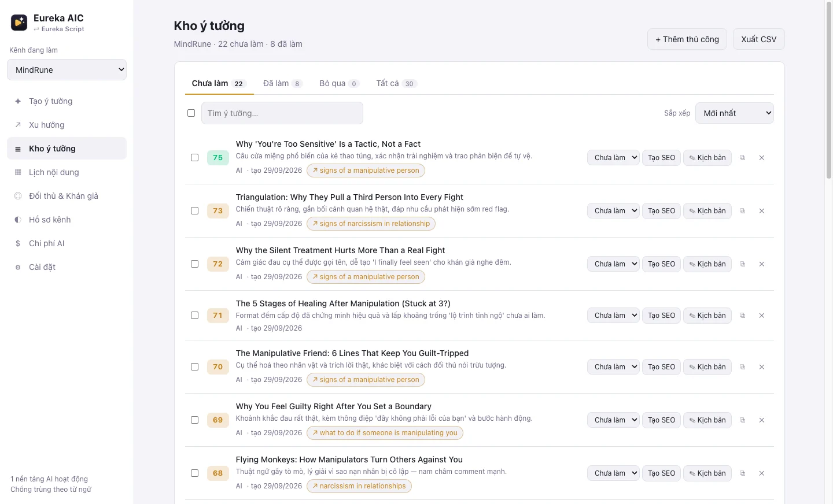Select checkbox of Flying Monkeys idea
The image size is (833, 504).
[195, 473]
